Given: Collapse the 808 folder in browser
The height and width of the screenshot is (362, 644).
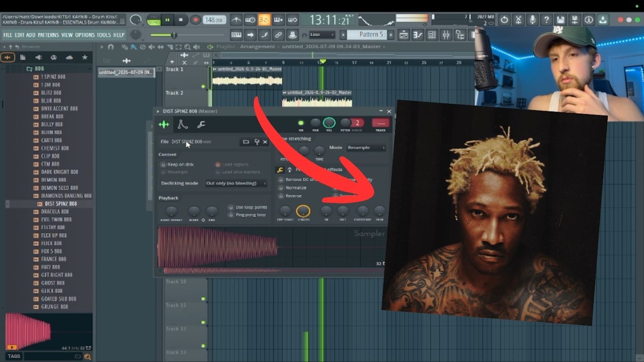Looking at the screenshot, I should pyautogui.click(x=35, y=68).
